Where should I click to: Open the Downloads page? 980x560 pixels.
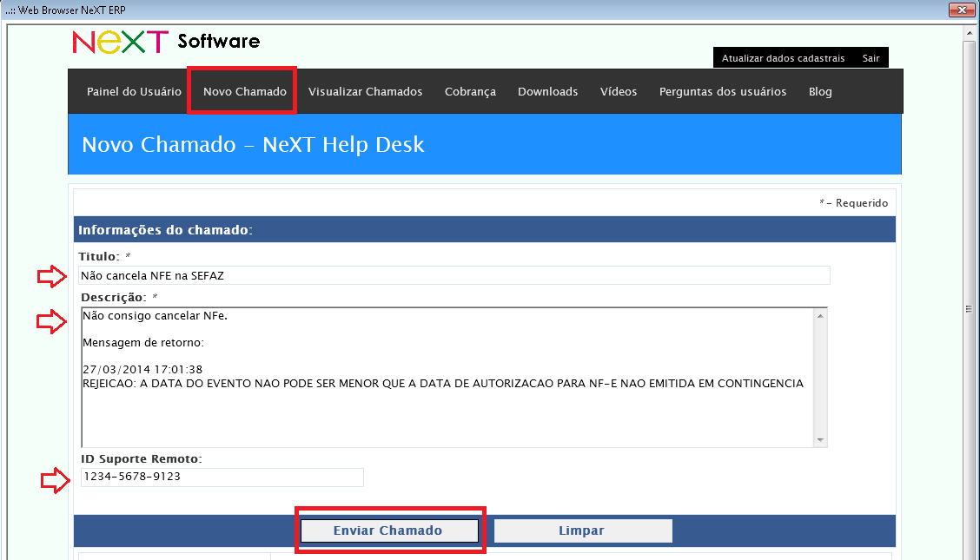point(547,90)
